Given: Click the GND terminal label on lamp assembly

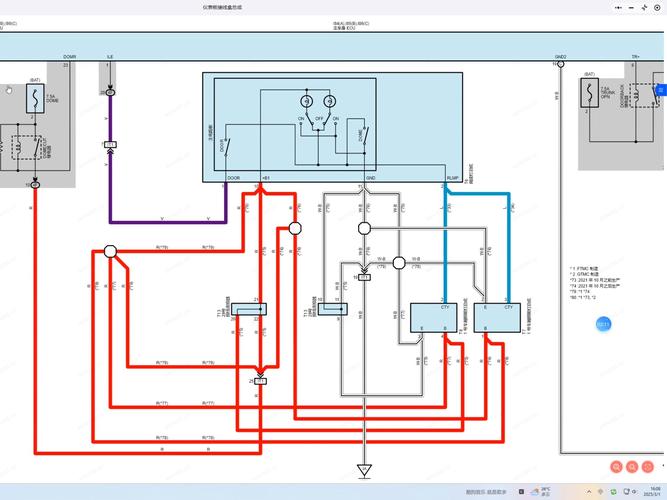Looking at the screenshot, I should click(370, 178).
